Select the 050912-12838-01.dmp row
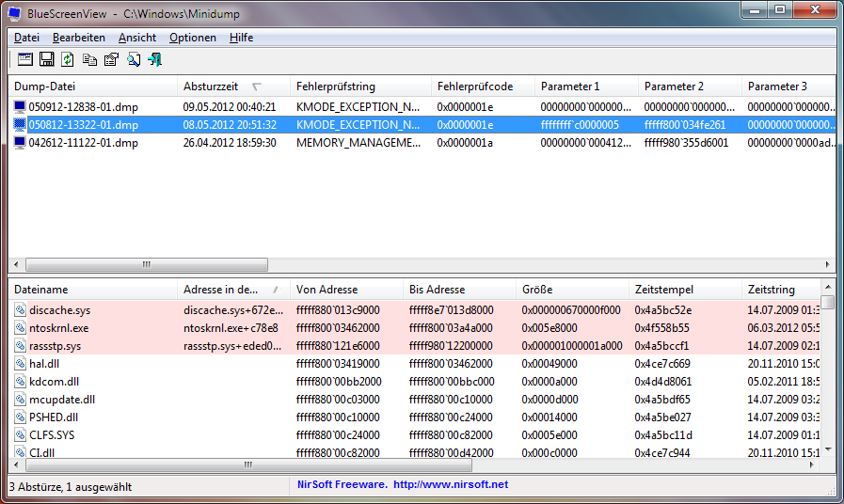 [422, 106]
